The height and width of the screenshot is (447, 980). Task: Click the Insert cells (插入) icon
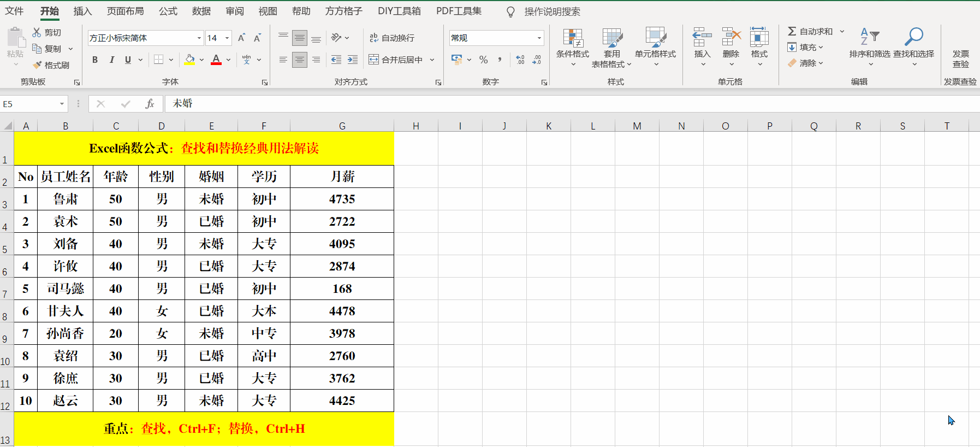pyautogui.click(x=702, y=37)
